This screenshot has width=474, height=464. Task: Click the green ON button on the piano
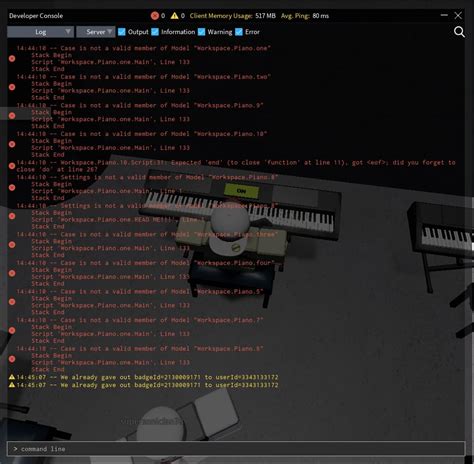coord(241,191)
